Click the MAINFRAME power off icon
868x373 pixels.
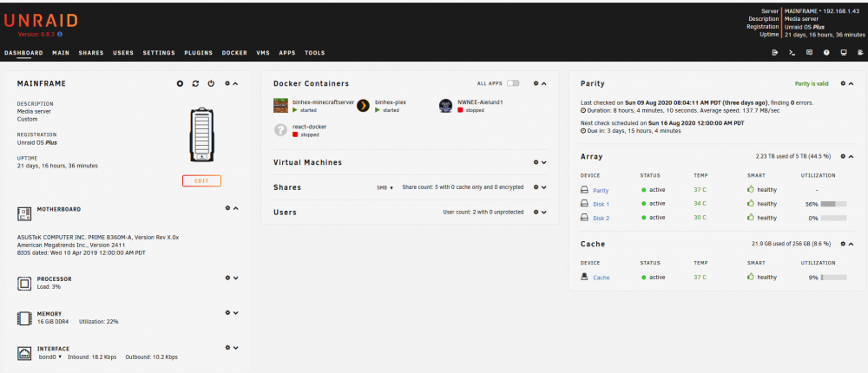pos(211,83)
